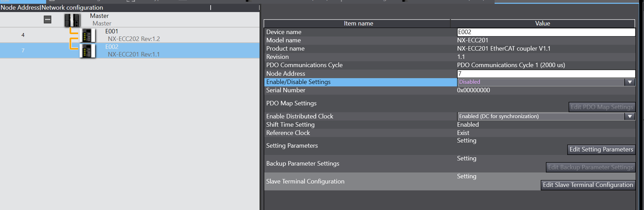Collapse the Master node tree

pyautogui.click(x=47, y=20)
